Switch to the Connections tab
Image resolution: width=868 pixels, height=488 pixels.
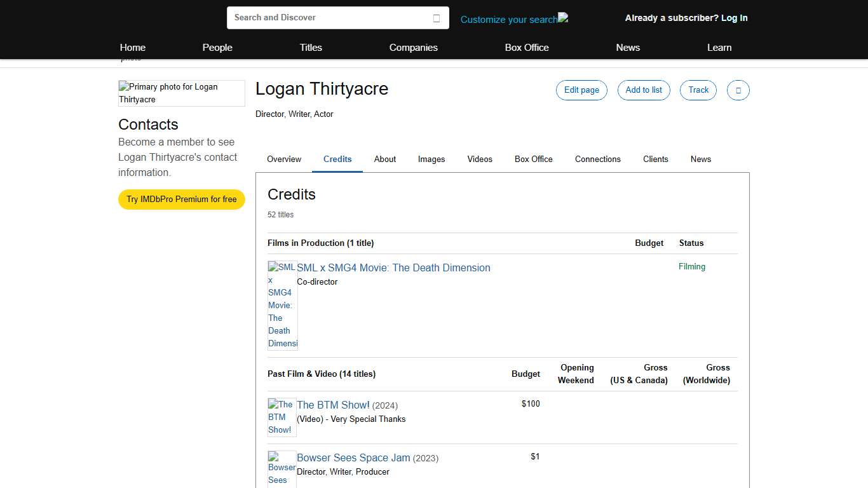click(x=597, y=159)
